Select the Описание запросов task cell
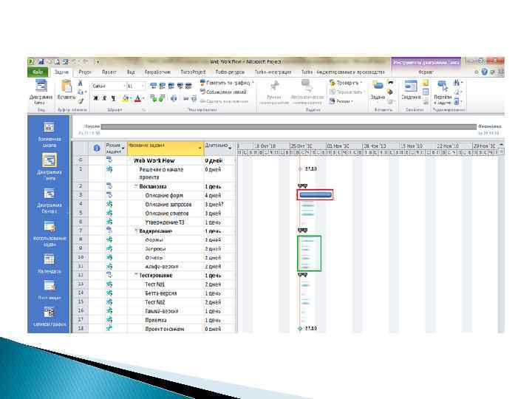This screenshot has height=399, width=532. pos(166,204)
